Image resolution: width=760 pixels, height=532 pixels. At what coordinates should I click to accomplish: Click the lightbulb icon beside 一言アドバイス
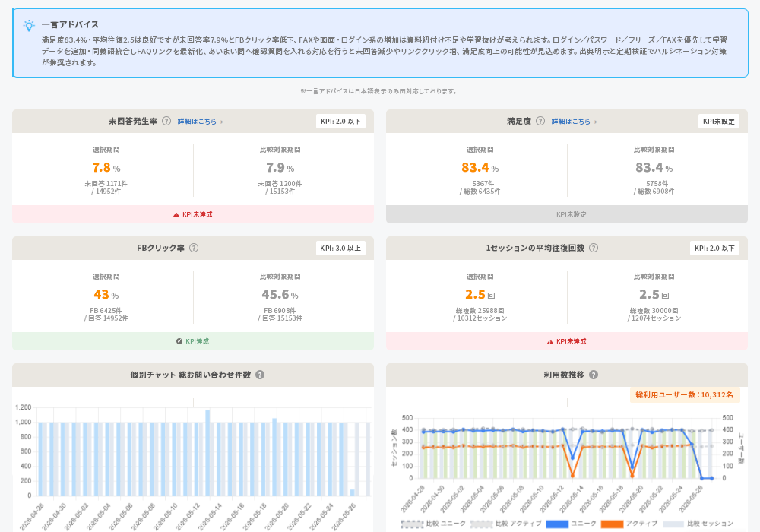[x=29, y=25]
